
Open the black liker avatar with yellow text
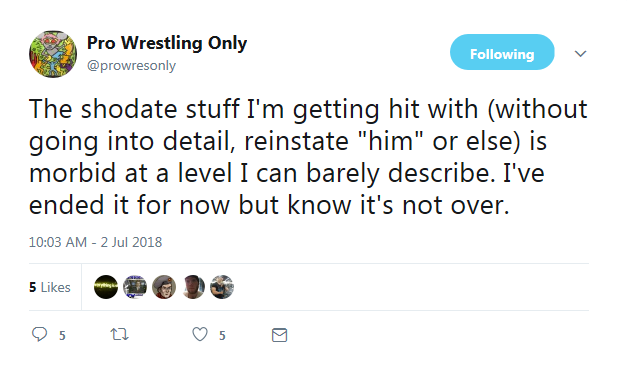106,287
